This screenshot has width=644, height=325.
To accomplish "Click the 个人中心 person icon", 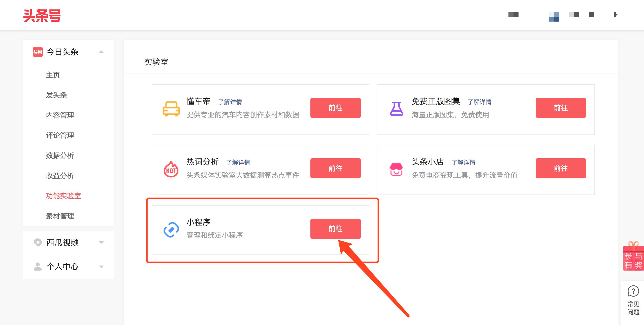I will click(38, 267).
